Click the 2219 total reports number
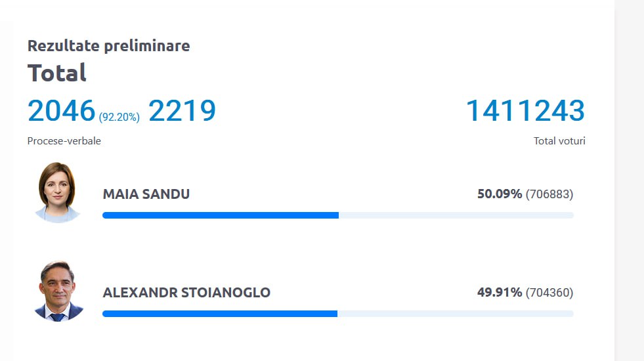Image resolution: width=644 pixels, height=361 pixels. click(182, 111)
